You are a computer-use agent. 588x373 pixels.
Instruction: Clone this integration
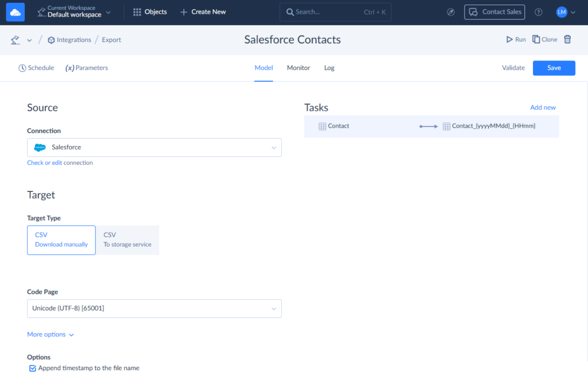(544, 40)
